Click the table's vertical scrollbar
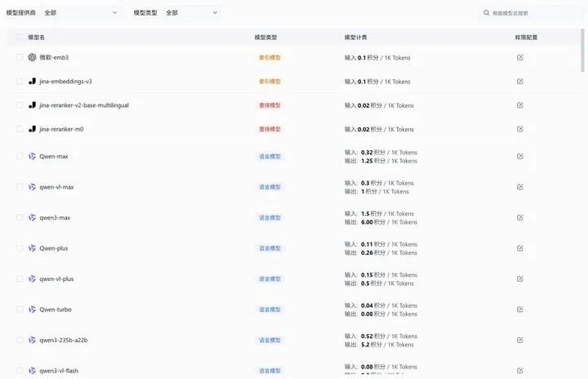Image resolution: width=588 pixels, height=379 pixels. 582,51
